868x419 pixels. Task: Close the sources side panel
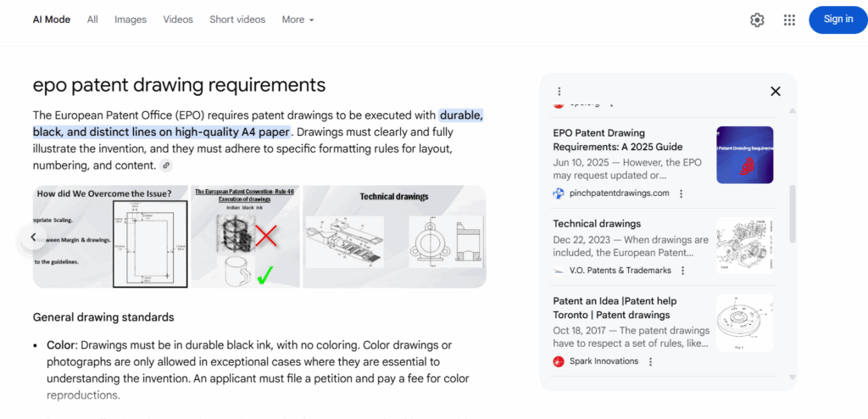(x=776, y=92)
